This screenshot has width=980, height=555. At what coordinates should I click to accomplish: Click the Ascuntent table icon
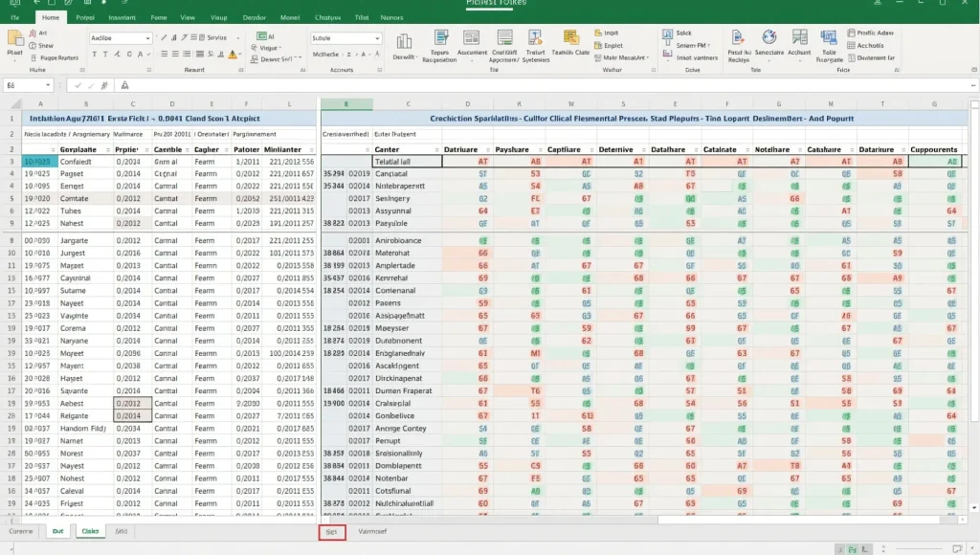click(471, 38)
